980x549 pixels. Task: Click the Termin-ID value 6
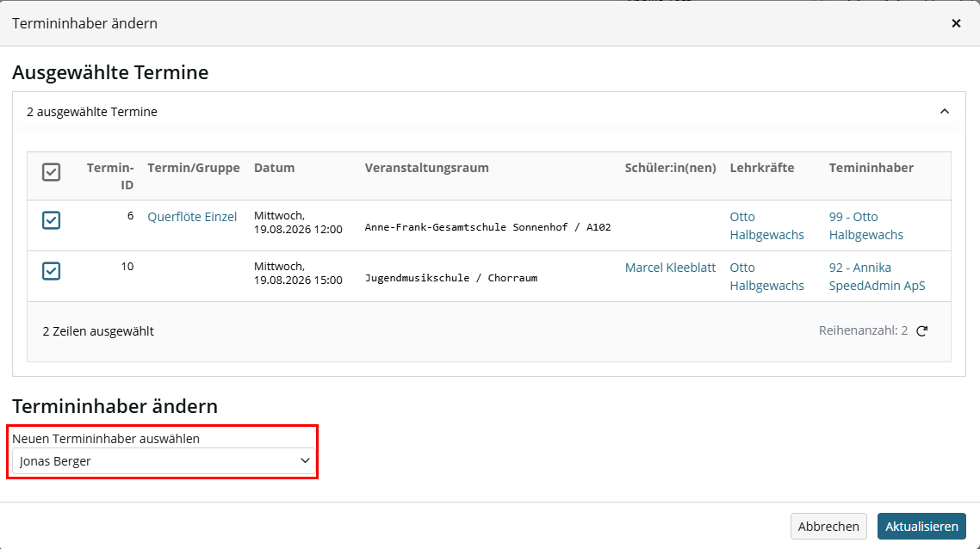[130, 216]
